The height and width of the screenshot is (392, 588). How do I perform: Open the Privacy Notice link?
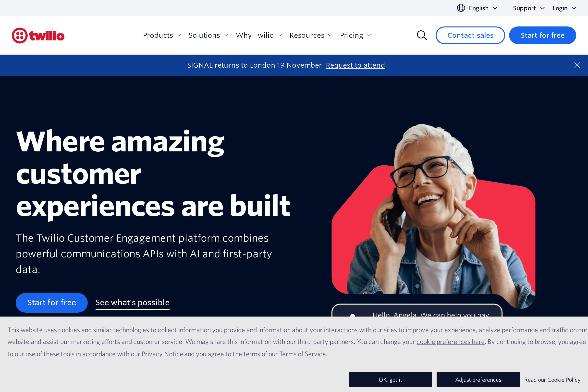(x=162, y=354)
